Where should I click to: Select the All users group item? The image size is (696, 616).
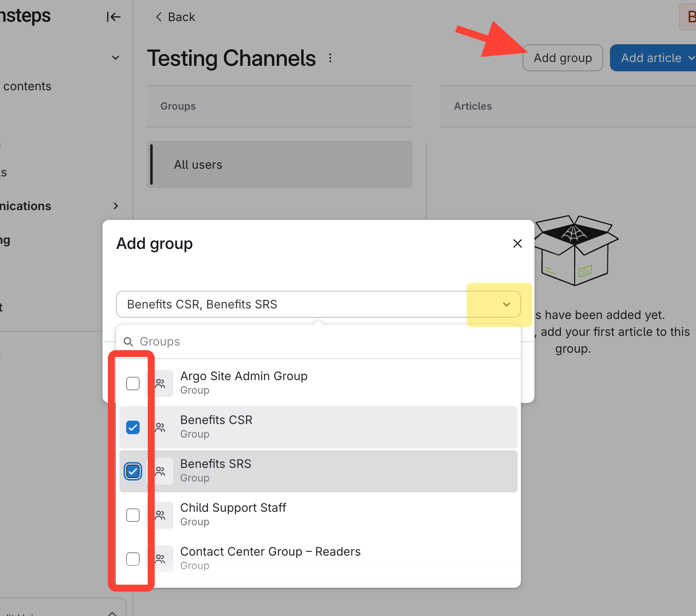tap(280, 165)
